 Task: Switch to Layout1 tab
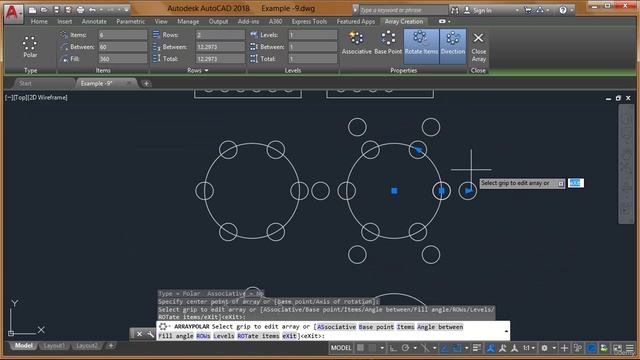pos(54,346)
